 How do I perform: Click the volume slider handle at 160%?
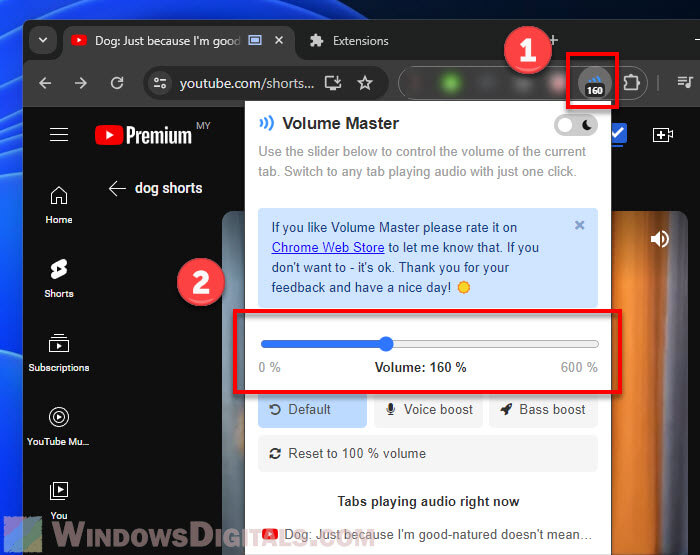[x=387, y=344]
